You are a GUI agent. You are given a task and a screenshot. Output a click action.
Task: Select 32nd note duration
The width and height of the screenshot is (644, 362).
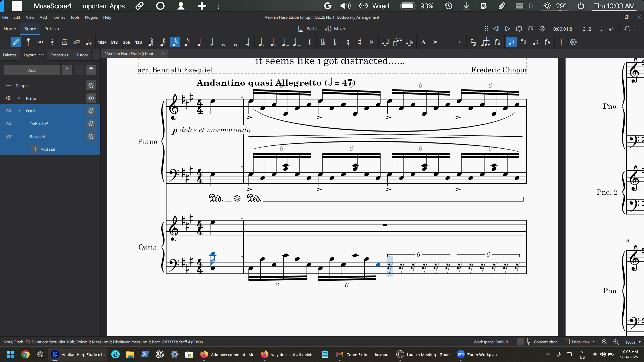tap(163, 42)
